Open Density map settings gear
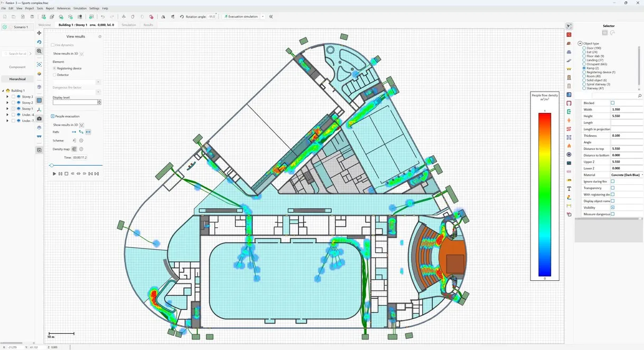This screenshot has height=350, width=644. pyautogui.click(x=81, y=149)
